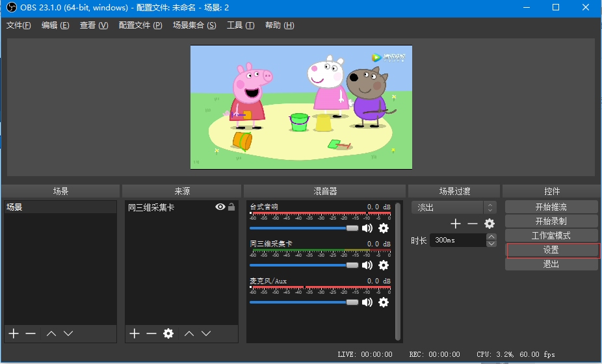Remove scene transition with minus
Viewport: 602px width, 364px height.
point(473,224)
